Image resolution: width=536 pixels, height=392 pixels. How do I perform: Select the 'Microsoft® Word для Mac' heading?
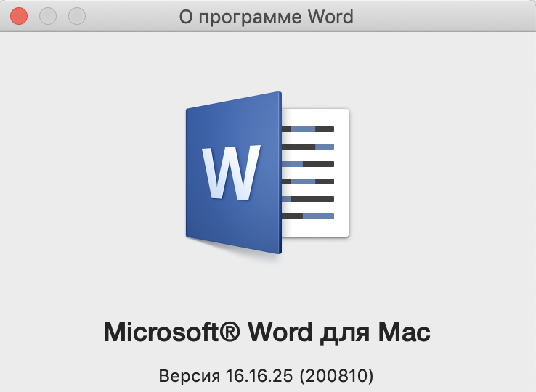tap(267, 332)
